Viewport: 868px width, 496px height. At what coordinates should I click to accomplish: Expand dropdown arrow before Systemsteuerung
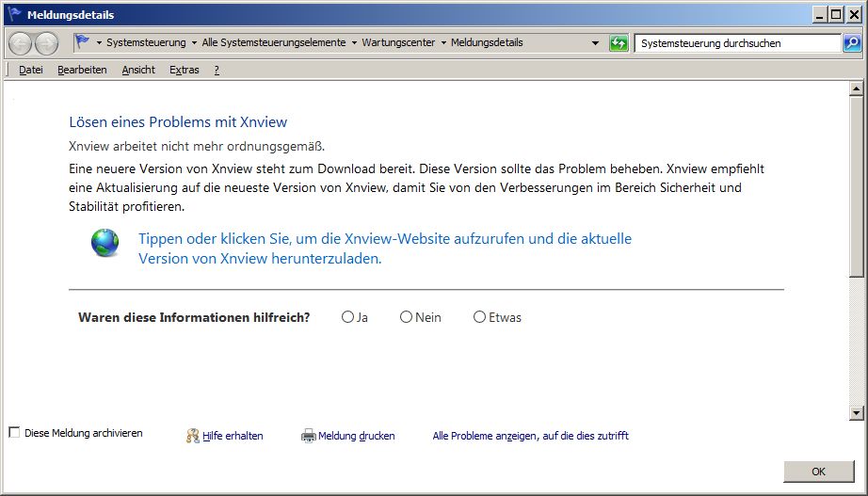click(99, 42)
